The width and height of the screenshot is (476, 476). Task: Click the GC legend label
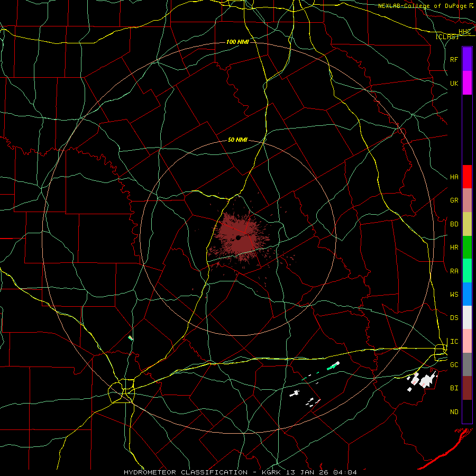[x=454, y=364]
